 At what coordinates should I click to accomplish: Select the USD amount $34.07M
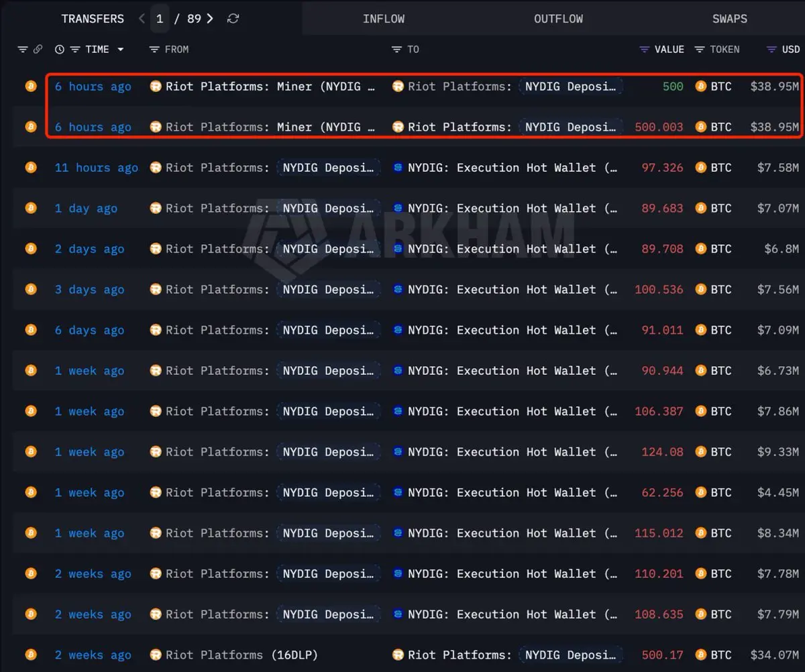775,655
